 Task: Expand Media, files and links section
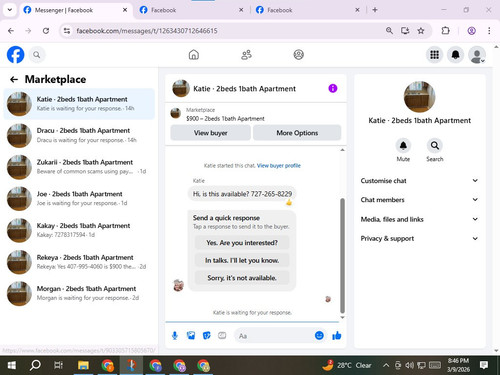pyautogui.click(x=419, y=219)
